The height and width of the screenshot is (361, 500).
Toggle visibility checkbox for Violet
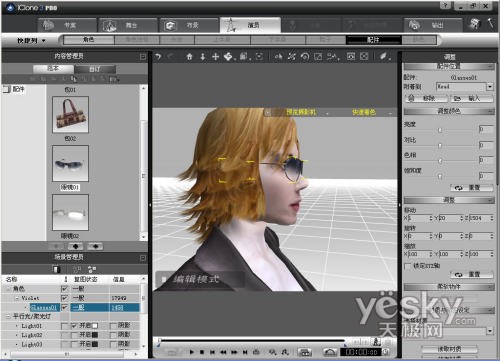[x=64, y=298]
